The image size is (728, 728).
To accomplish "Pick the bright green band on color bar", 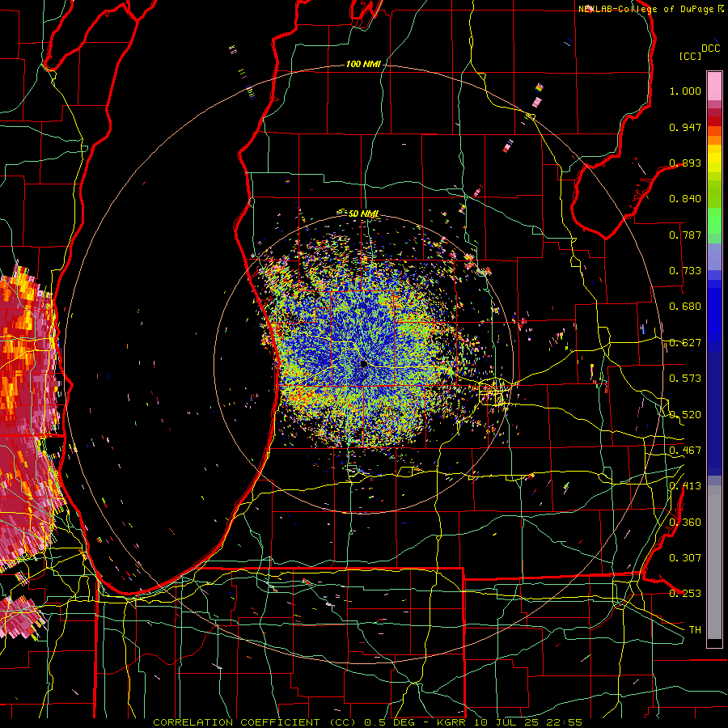I will tap(714, 221).
